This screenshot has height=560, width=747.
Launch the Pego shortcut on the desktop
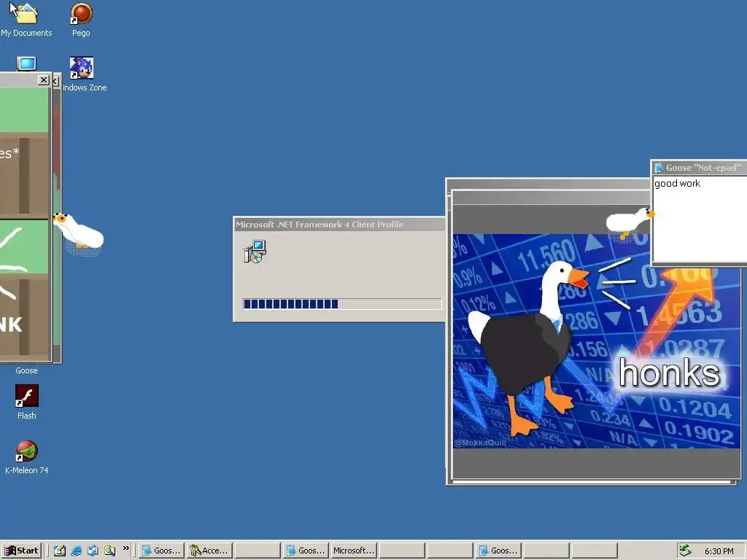(81, 13)
